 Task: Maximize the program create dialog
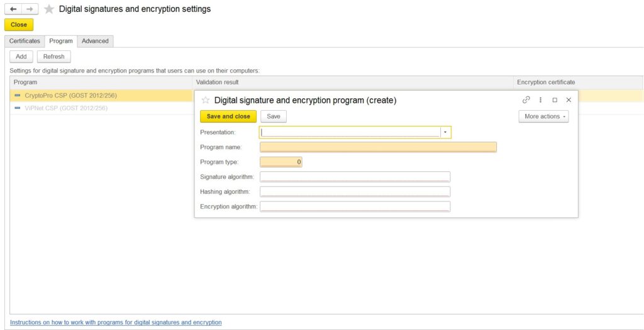[555, 100]
